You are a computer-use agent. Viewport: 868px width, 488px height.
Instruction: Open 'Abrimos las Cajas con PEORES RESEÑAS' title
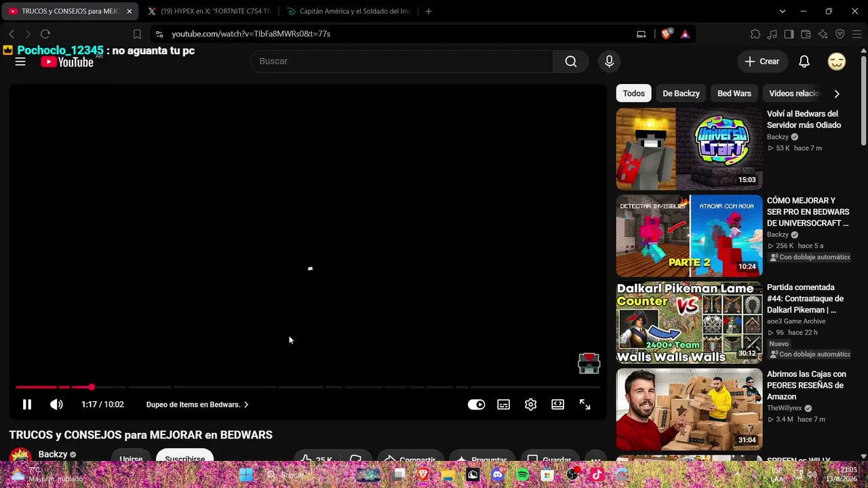click(806, 385)
